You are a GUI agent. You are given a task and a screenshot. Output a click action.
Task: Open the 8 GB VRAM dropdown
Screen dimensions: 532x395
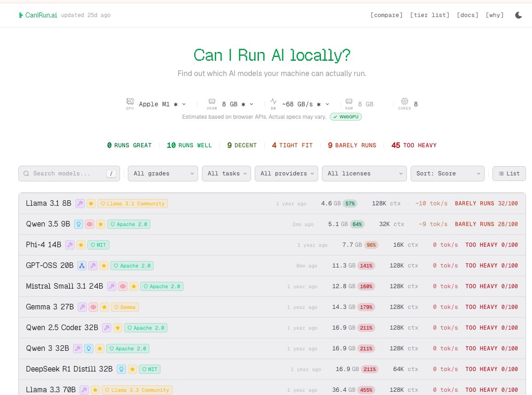click(238, 104)
